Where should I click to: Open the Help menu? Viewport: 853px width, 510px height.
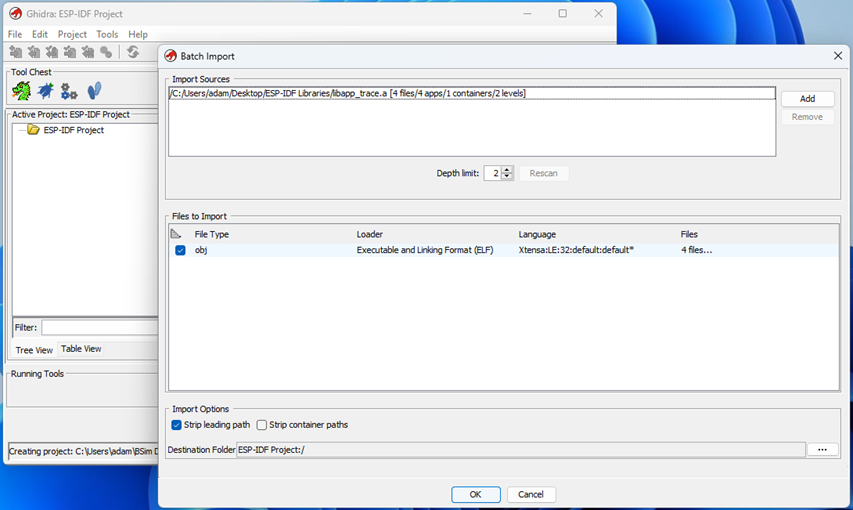(x=138, y=34)
